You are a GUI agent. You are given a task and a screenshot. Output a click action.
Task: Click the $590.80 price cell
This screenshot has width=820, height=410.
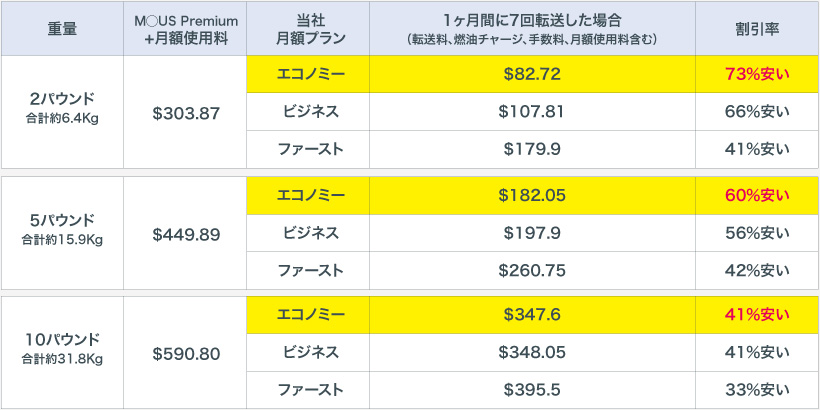(185, 352)
